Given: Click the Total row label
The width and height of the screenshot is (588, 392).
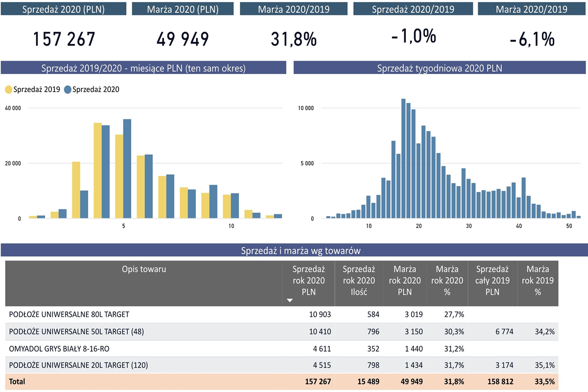Looking at the screenshot, I should pos(17,381).
